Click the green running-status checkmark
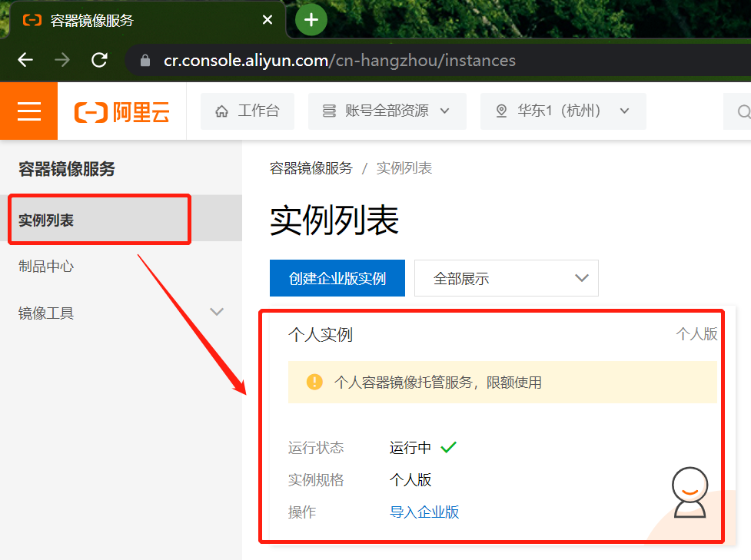This screenshot has height=560, width=751. pos(449,448)
